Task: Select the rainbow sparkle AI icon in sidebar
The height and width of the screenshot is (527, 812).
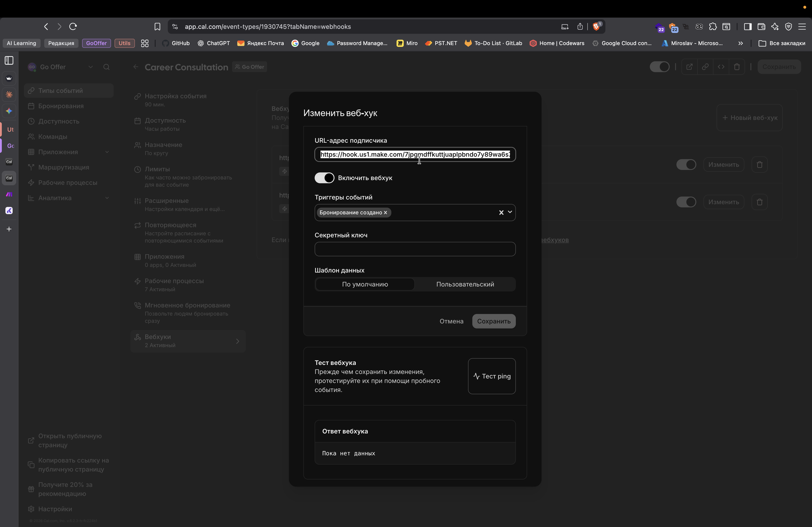Action: pyautogui.click(x=9, y=111)
